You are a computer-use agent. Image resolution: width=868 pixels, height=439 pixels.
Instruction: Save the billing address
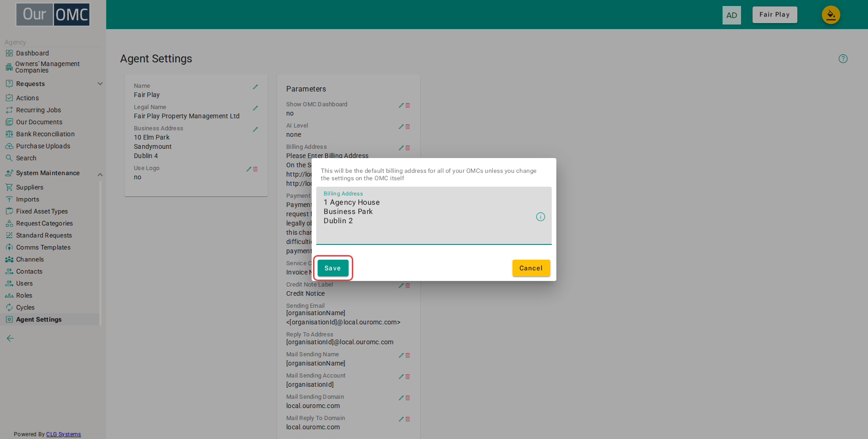pos(333,268)
